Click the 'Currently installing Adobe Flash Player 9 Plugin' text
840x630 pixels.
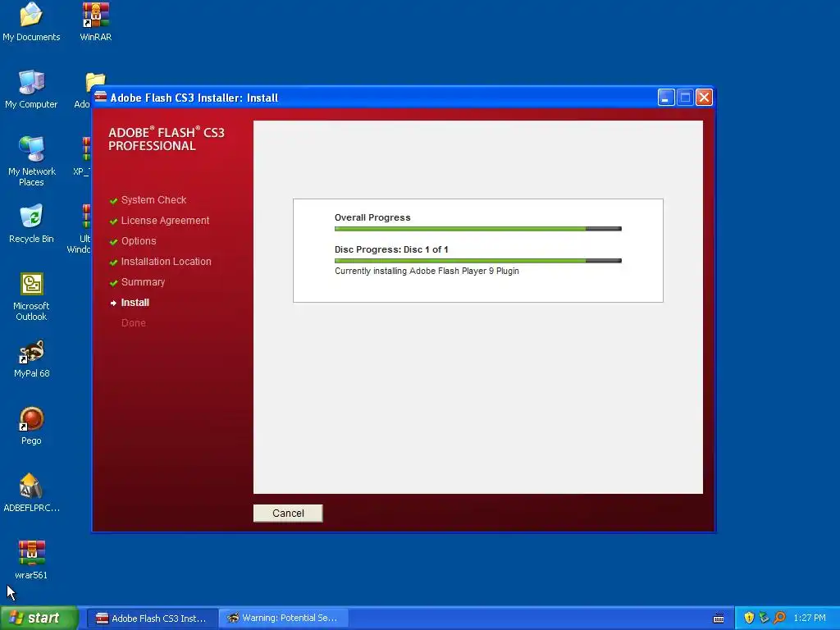point(427,271)
